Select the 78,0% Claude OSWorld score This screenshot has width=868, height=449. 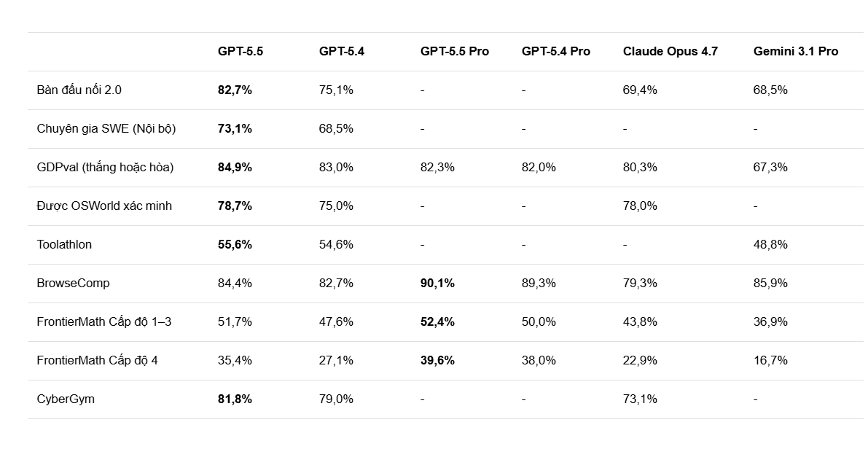(x=640, y=206)
